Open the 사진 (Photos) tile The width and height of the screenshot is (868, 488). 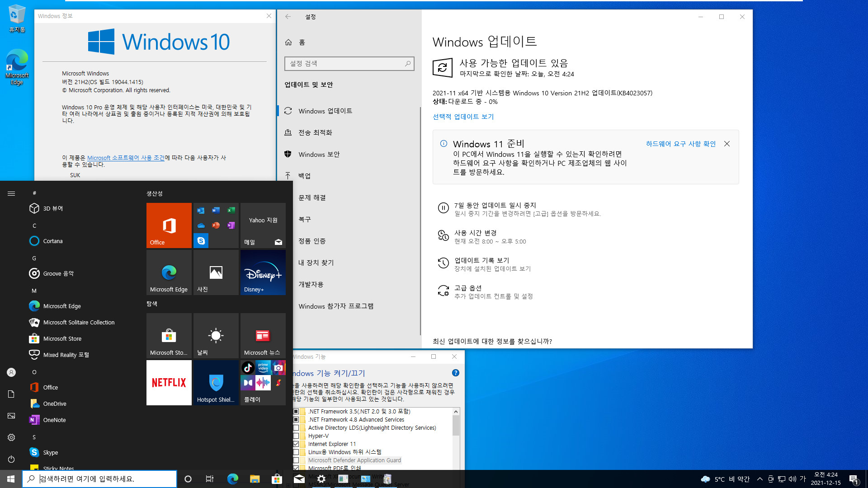pyautogui.click(x=216, y=272)
